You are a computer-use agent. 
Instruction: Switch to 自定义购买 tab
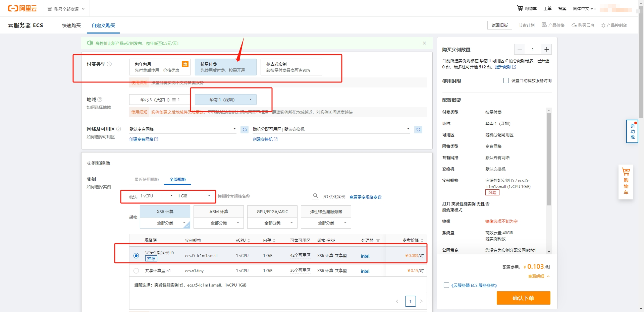coord(103,25)
